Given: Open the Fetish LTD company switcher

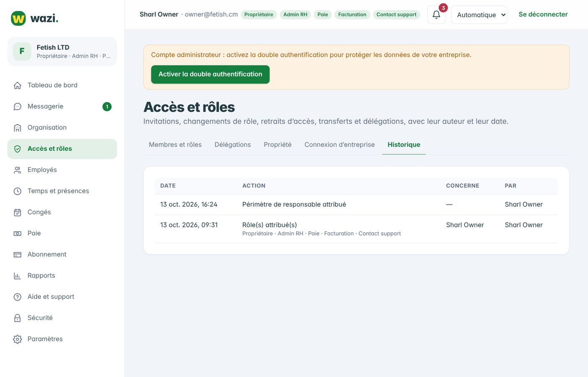Looking at the screenshot, I should tap(62, 51).
